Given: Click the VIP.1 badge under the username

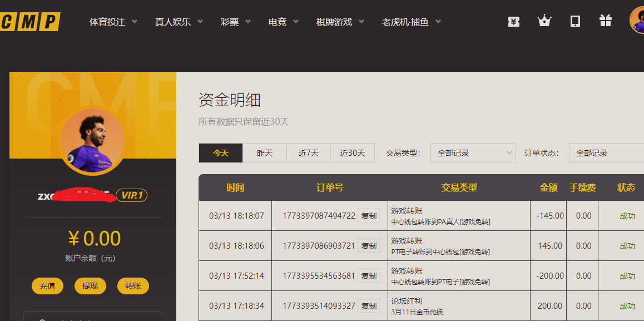Looking at the screenshot, I should pyautogui.click(x=132, y=195).
